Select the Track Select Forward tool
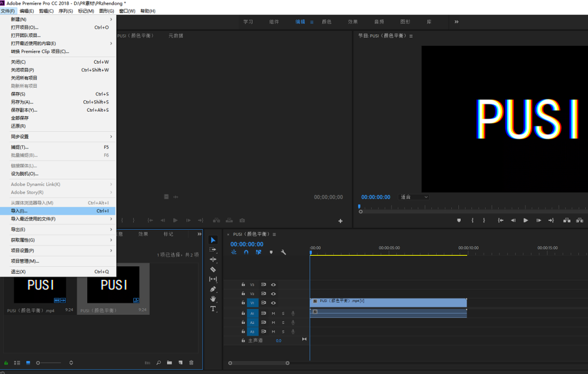This screenshot has width=588, height=374. (x=213, y=249)
